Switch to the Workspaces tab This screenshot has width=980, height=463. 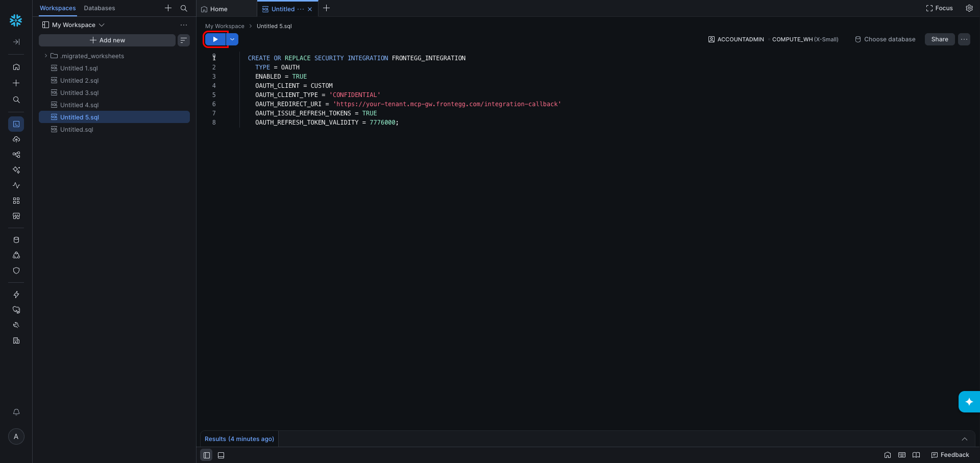(x=58, y=8)
